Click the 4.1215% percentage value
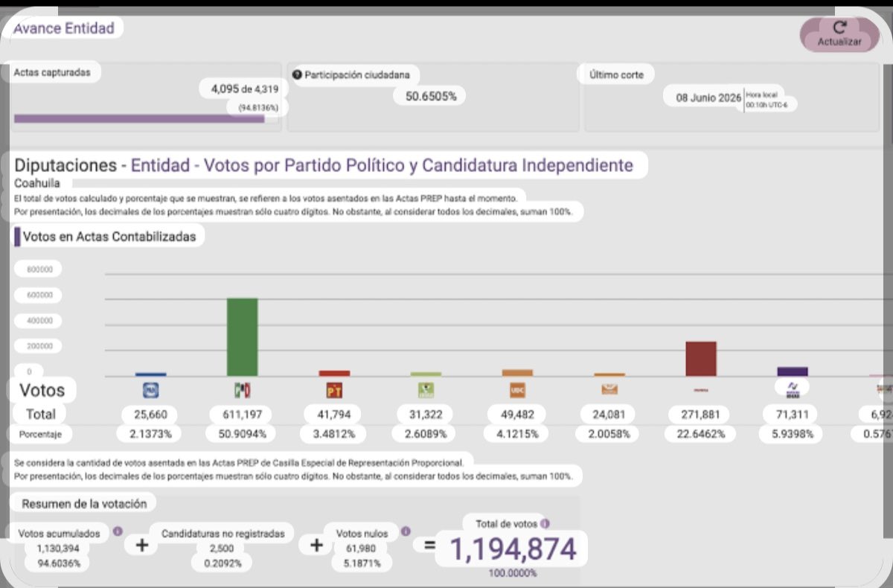The width and height of the screenshot is (893, 588). (517, 434)
